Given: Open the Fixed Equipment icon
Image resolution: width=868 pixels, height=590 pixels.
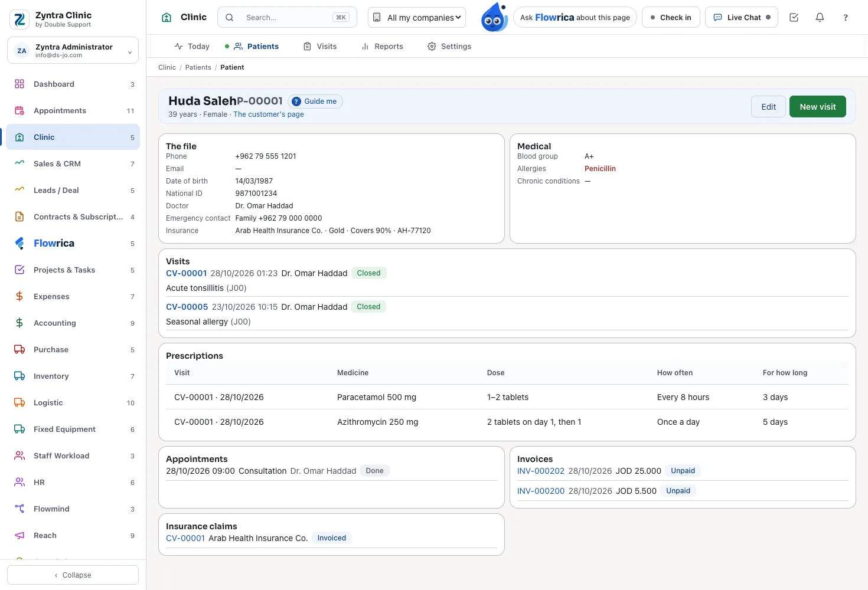Looking at the screenshot, I should coord(19,430).
